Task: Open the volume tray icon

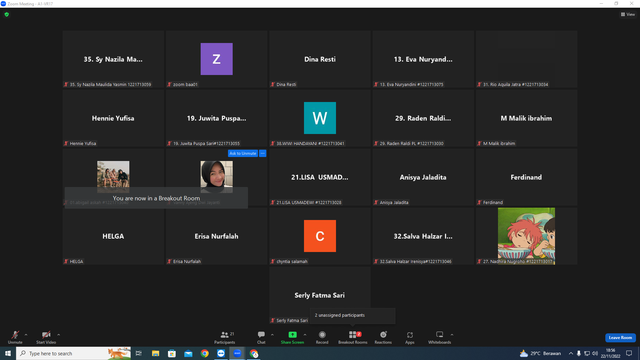Action: [x=595, y=353]
